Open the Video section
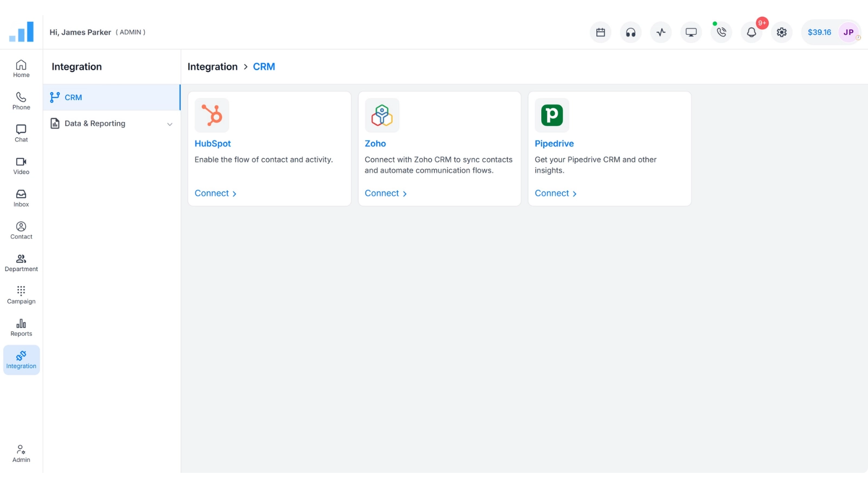Image resolution: width=868 pixels, height=488 pixels. pyautogui.click(x=21, y=166)
